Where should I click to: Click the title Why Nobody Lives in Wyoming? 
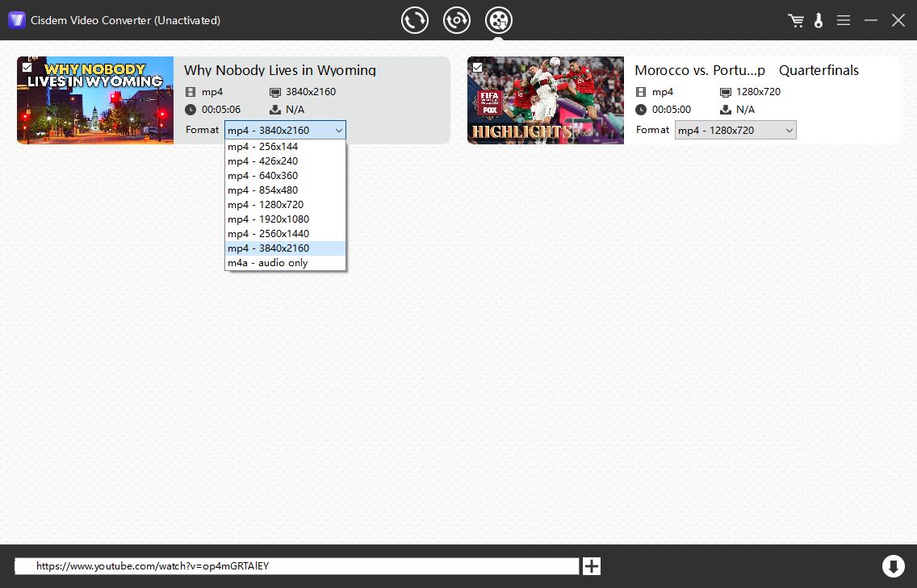[x=280, y=70]
